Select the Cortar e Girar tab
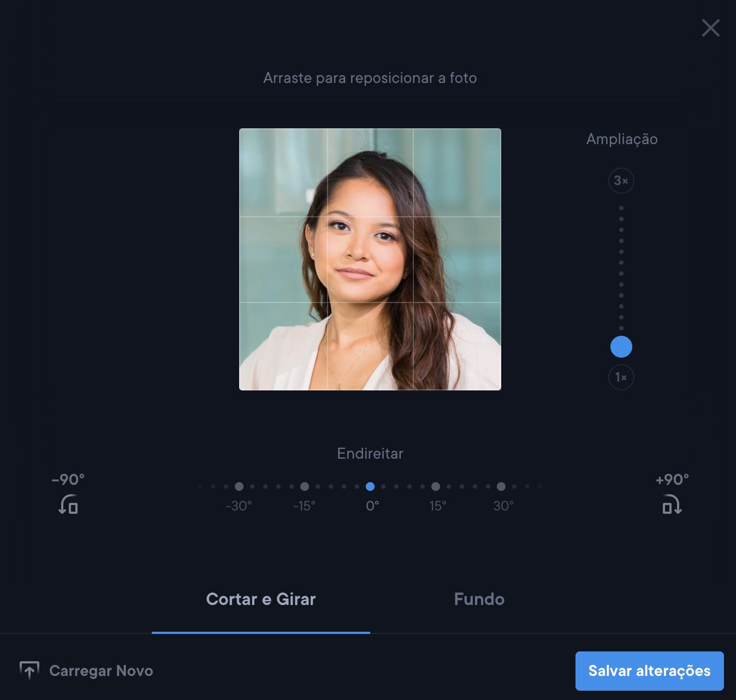 [261, 600]
